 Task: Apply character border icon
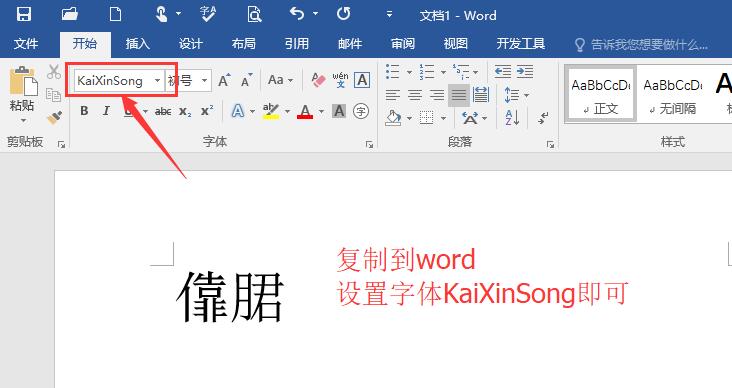362,80
